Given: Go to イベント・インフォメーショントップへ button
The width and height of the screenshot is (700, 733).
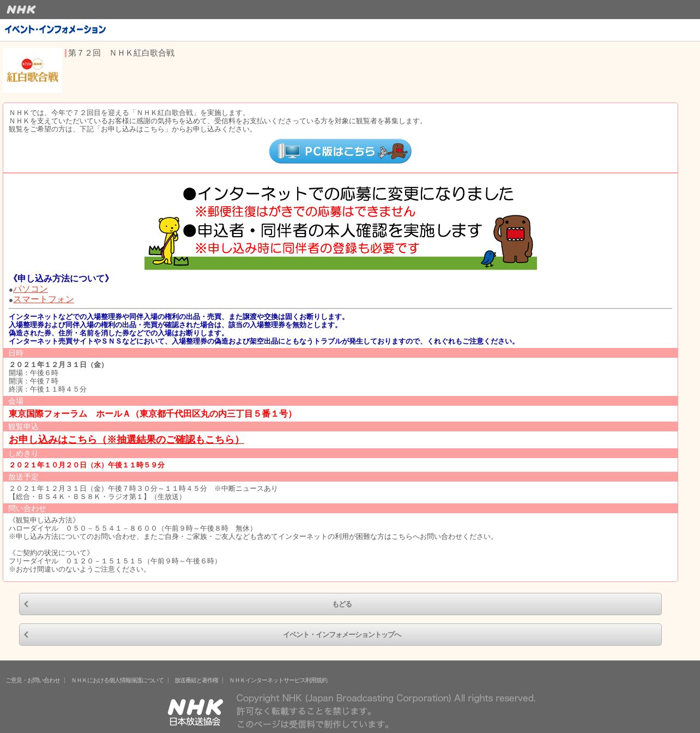Looking at the screenshot, I should pos(340,635).
